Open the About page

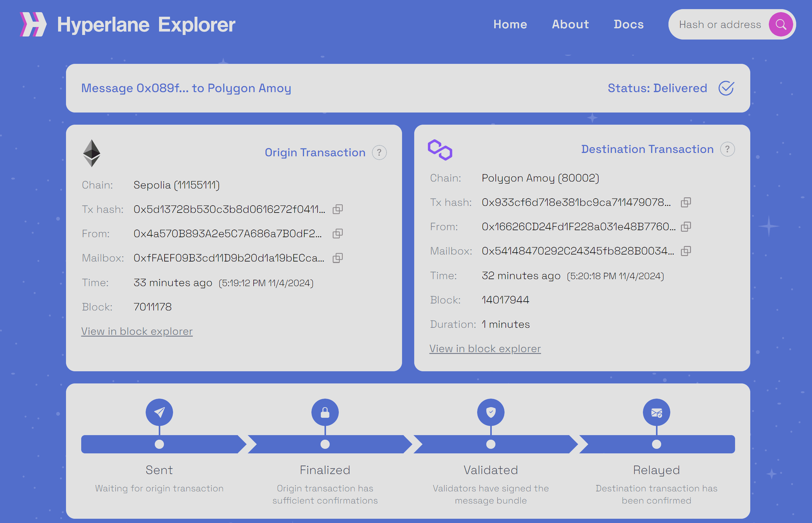pyautogui.click(x=570, y=24)
